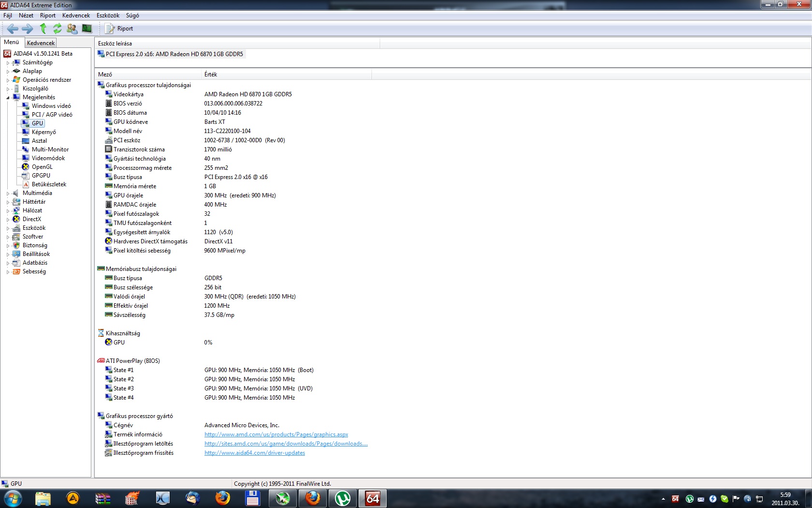Click the Adatbázis tree icon
812x508 pixels.
coord(16,263)
